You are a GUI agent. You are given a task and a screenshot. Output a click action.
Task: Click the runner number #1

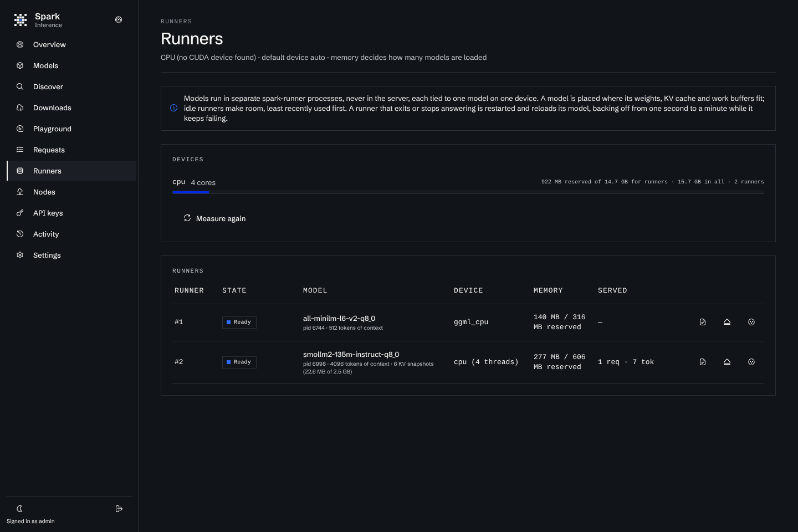179,322
